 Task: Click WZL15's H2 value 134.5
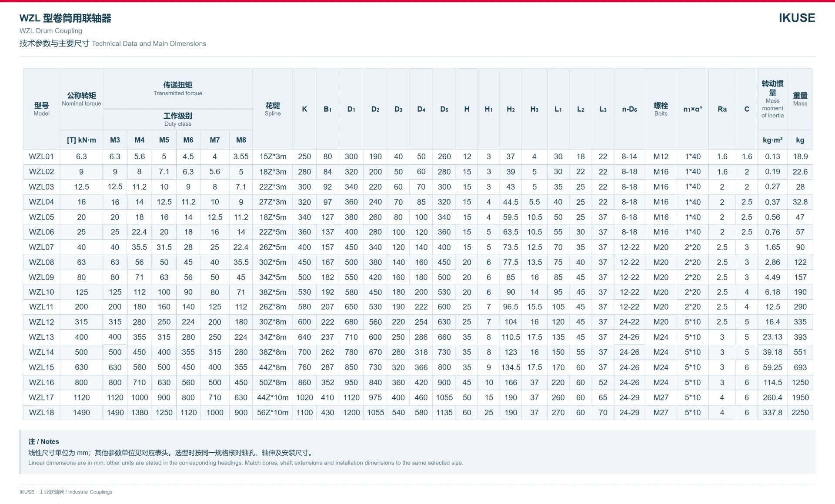pyautogui.click(x=511, y=367)
